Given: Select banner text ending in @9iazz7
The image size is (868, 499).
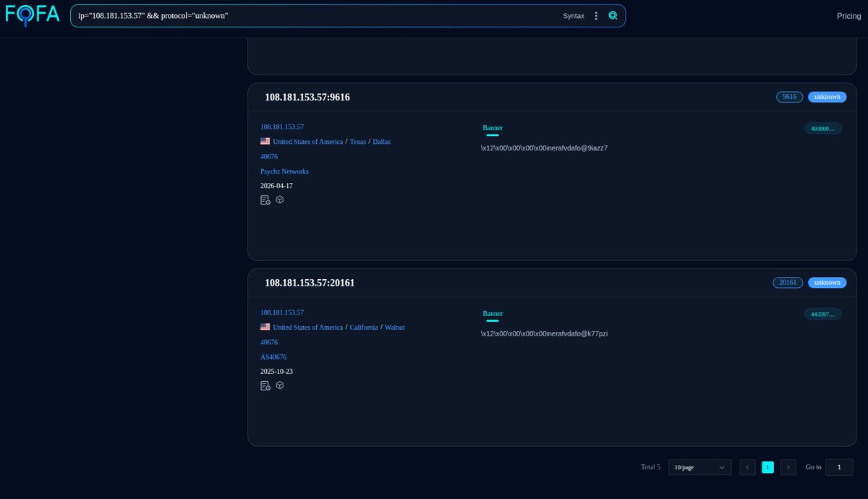Looking at the screenshot, I should [x=544, y=148].
